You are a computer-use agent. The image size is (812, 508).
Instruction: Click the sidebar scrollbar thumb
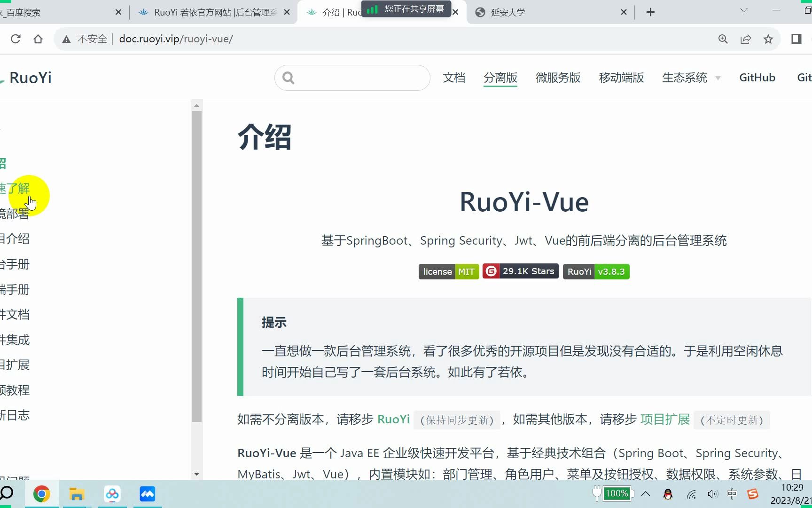point(196,266)
